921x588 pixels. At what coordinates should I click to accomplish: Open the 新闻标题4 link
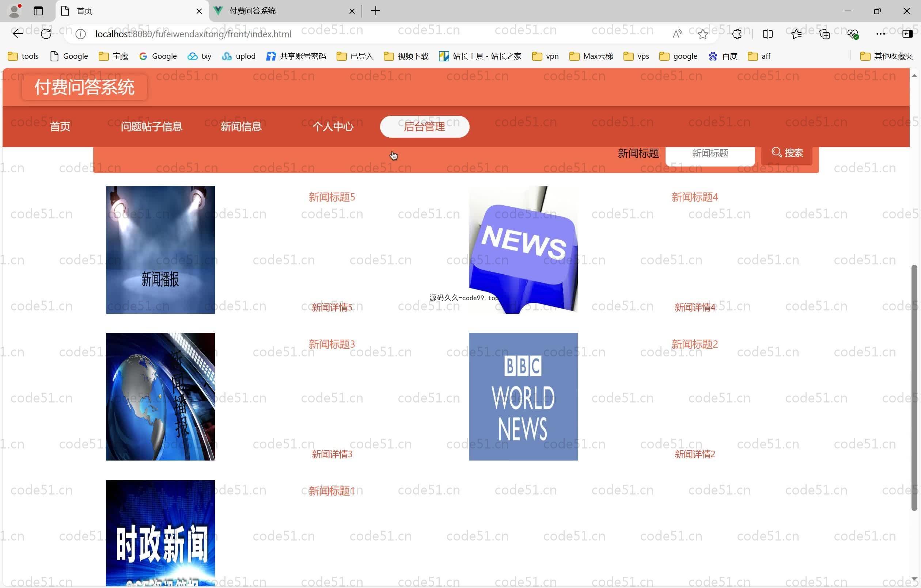click(694, 197)
